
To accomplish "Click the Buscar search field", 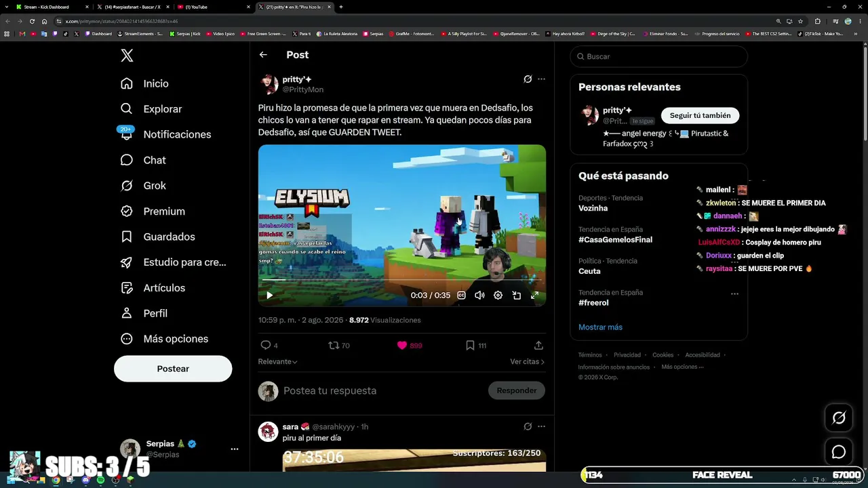I will click(659, 56).
